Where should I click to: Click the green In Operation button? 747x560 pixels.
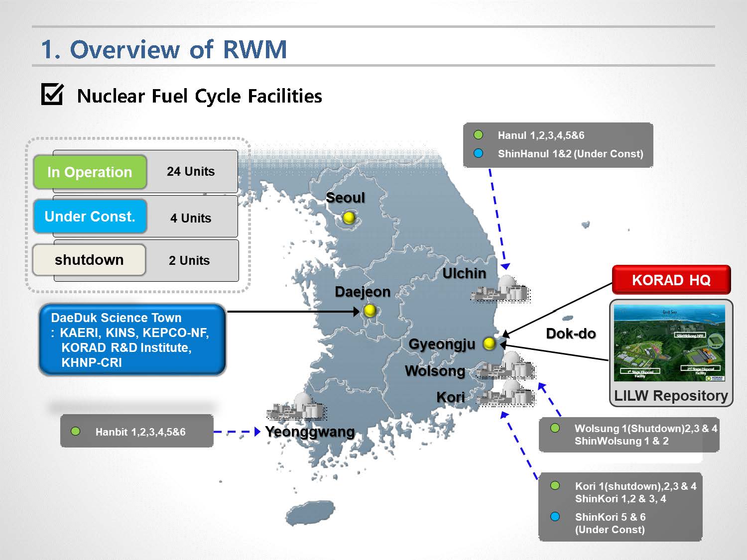(x=90, y=172)
